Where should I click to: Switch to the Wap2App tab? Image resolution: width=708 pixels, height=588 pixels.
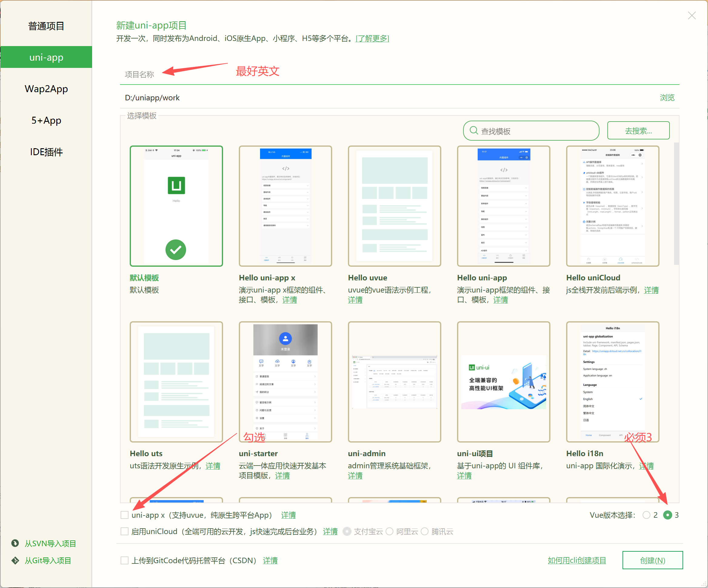pos(46,89)
